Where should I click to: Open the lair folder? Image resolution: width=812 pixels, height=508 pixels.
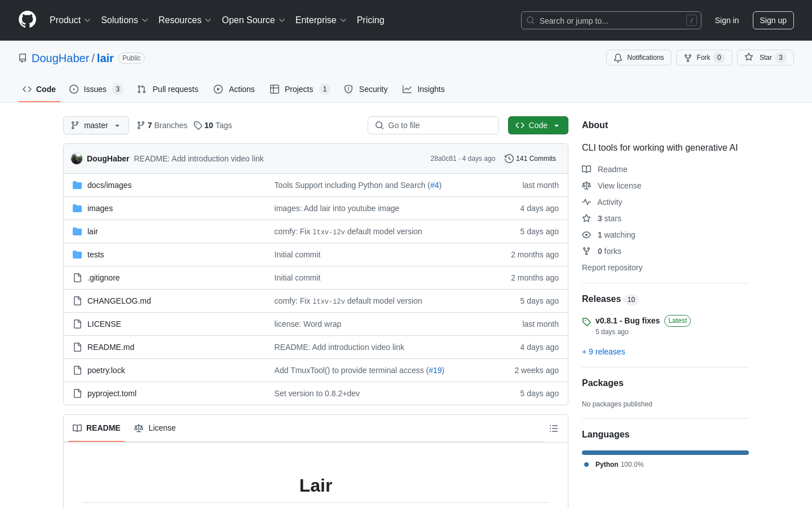[92, 231]
